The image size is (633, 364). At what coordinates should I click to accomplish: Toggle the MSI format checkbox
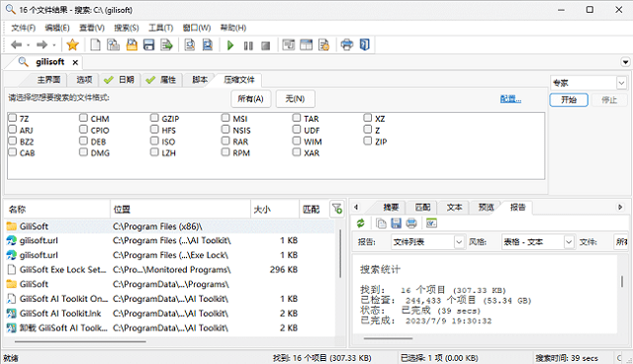(226, 118)
